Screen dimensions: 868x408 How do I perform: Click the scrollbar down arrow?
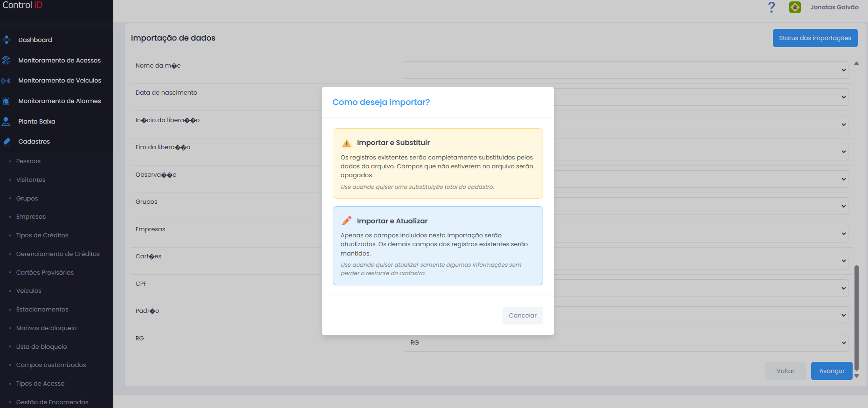856,376
